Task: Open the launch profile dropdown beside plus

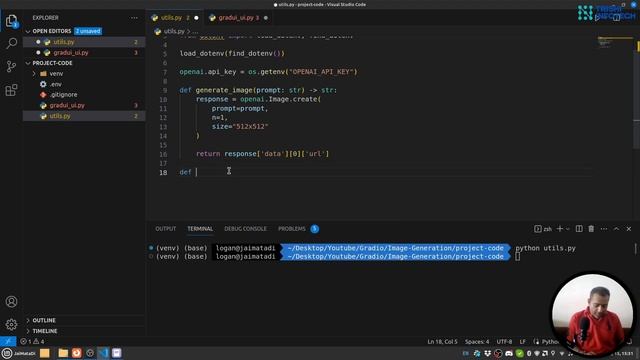Action: [568, 229]
